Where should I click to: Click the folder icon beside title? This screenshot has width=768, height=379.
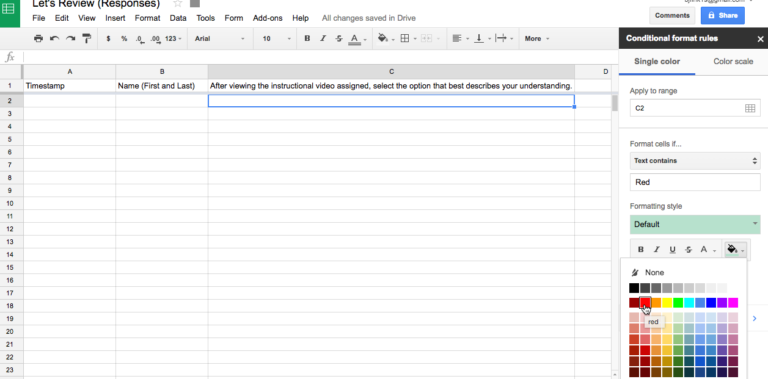point(195,3)
